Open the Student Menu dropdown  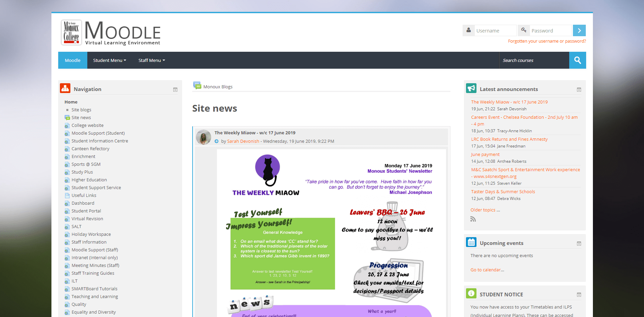110,60
